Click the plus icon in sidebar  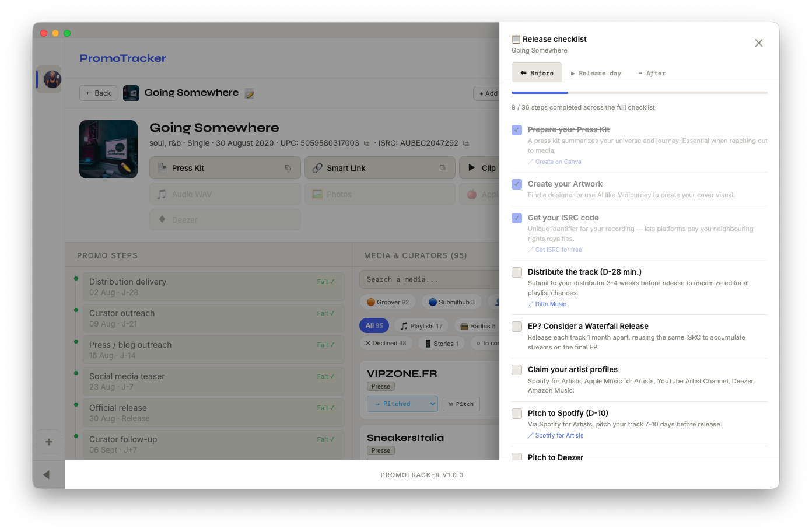[49, 442]
